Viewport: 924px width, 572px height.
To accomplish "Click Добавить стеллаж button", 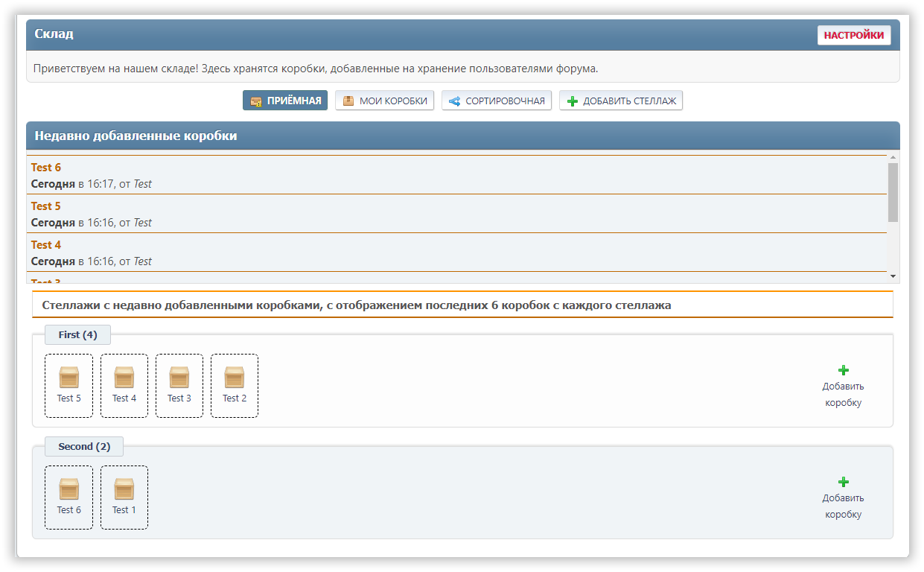I will (621, 101).
